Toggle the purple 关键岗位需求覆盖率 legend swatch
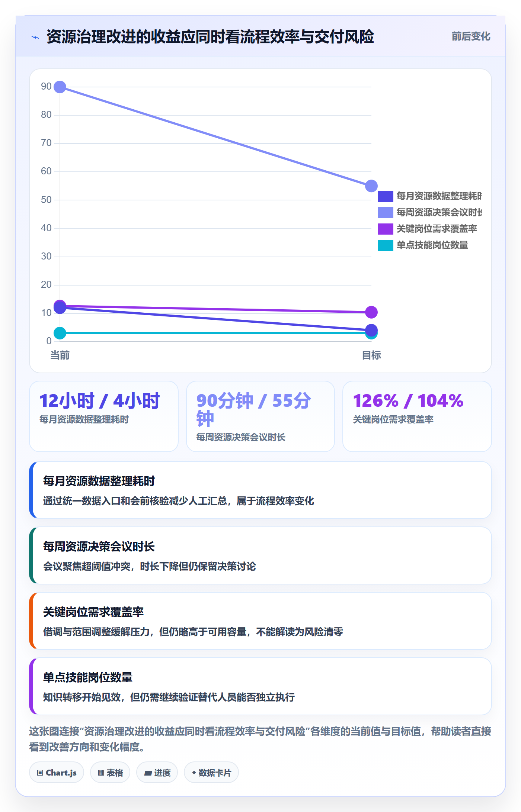 385,229
